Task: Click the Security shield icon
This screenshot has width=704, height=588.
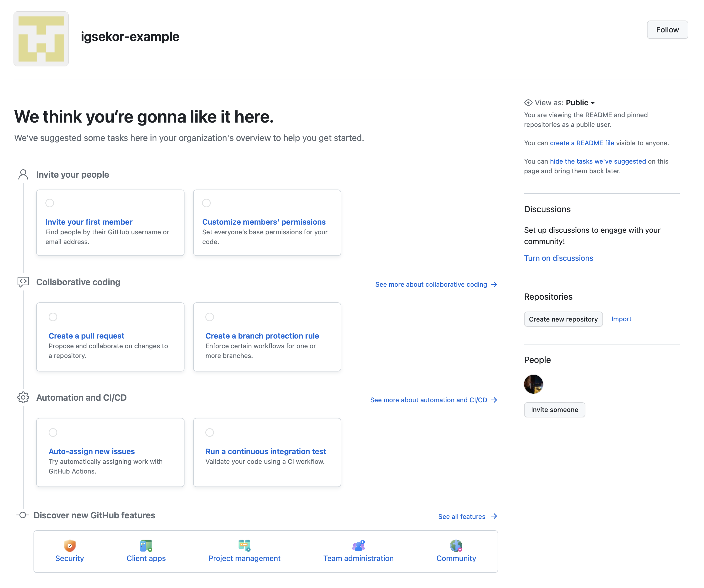Action: pos(70,545)
